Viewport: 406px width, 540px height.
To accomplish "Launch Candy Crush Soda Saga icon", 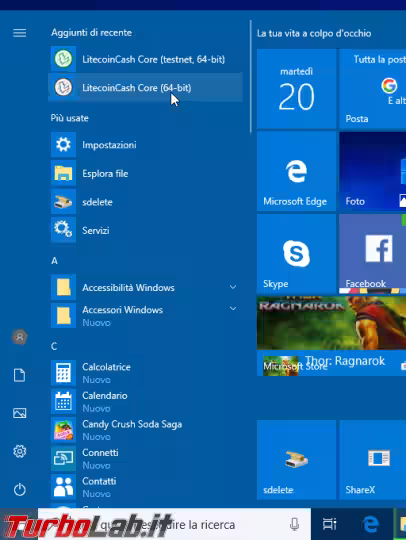I will tap(63, 430).
